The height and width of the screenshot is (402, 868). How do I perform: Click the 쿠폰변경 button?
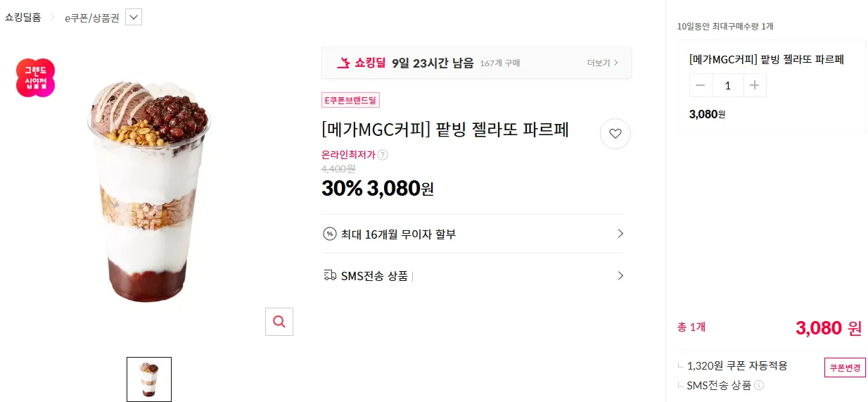point(845,368)
